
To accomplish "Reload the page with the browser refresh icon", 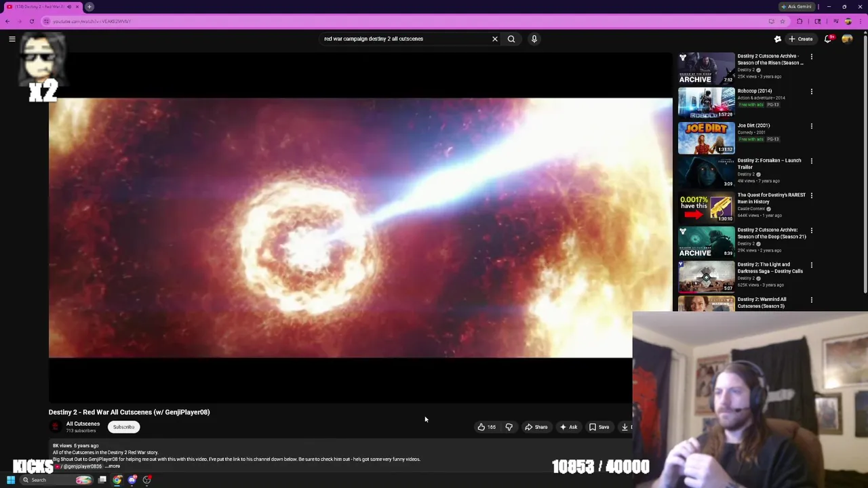I will coord(32,21).
